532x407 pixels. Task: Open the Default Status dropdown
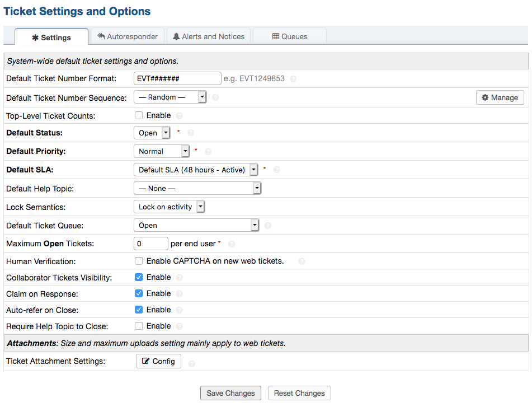coord(152,133)
